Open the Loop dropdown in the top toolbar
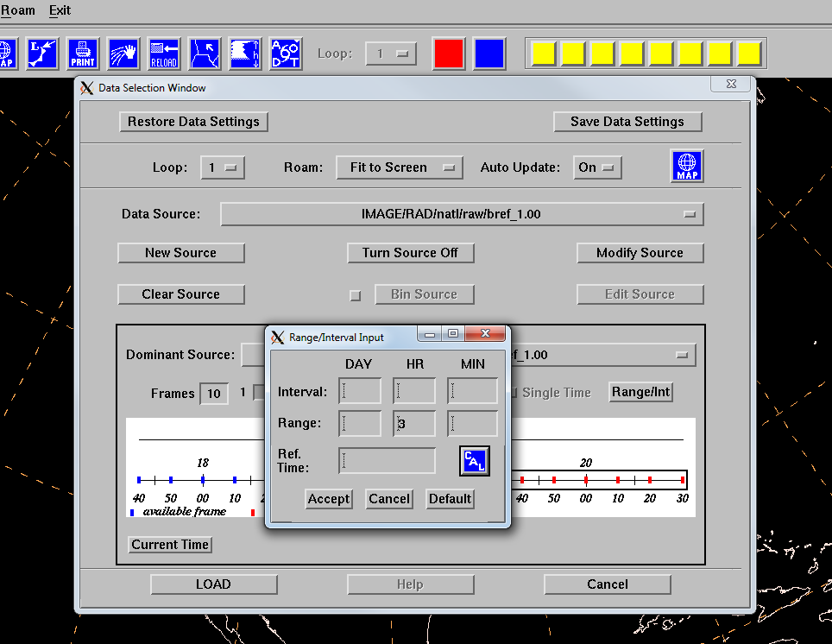The width and height of the screenshot is (832, 644). click(391, 54)
